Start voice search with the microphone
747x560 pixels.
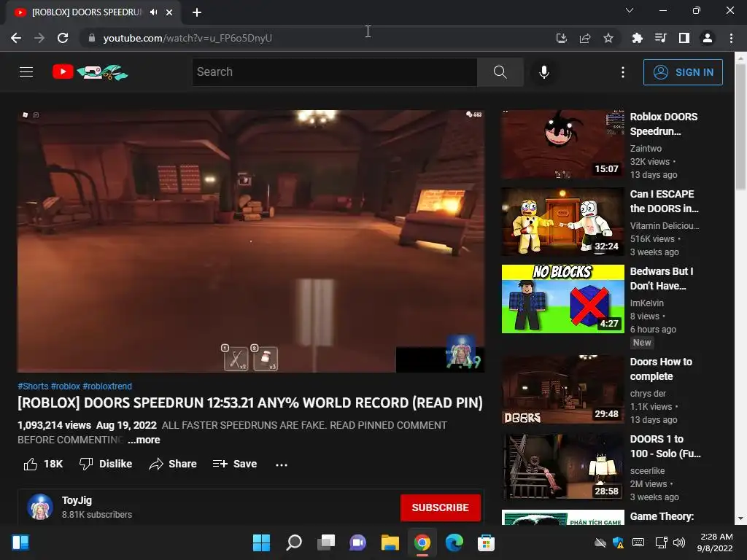pyautogui.click(x=543, y=72)
